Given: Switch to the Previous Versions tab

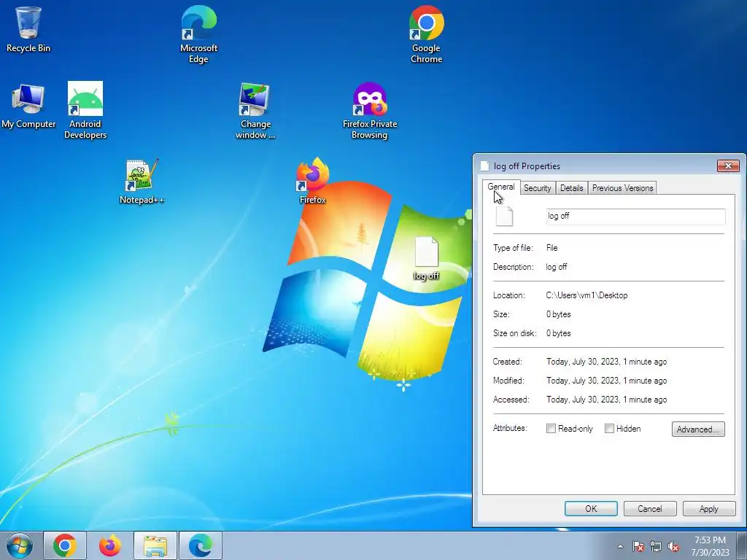Looking at the screenshot, I should click(x=623, y=188).
